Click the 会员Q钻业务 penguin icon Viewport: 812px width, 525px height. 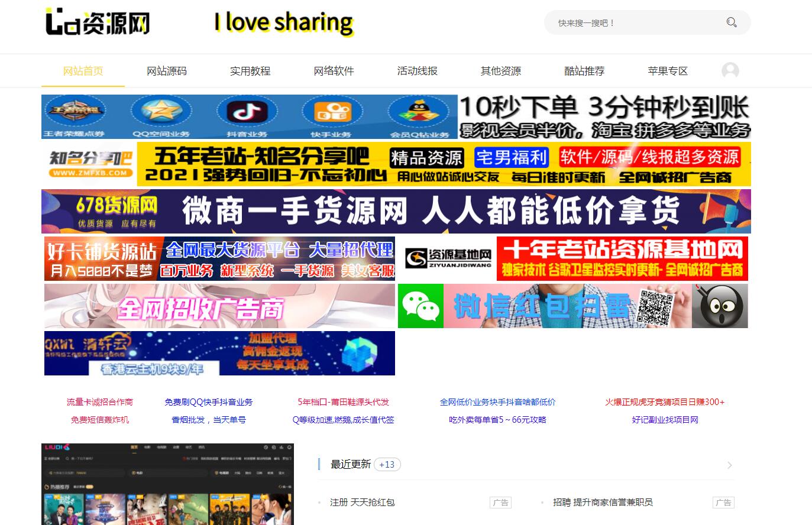[418, 112]
